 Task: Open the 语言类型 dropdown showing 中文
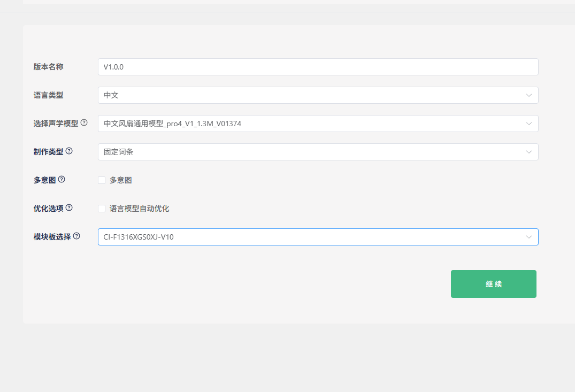coord(310,95)
